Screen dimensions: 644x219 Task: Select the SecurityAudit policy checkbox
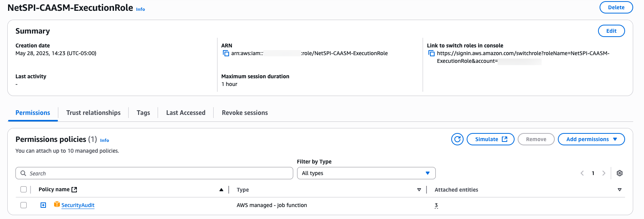pos(24,205)
